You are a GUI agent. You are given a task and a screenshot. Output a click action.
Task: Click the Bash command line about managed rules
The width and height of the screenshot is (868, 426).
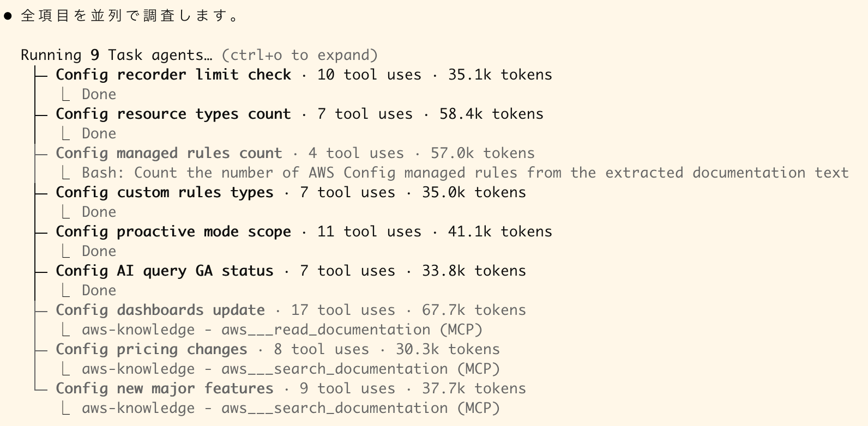(465, 173)
